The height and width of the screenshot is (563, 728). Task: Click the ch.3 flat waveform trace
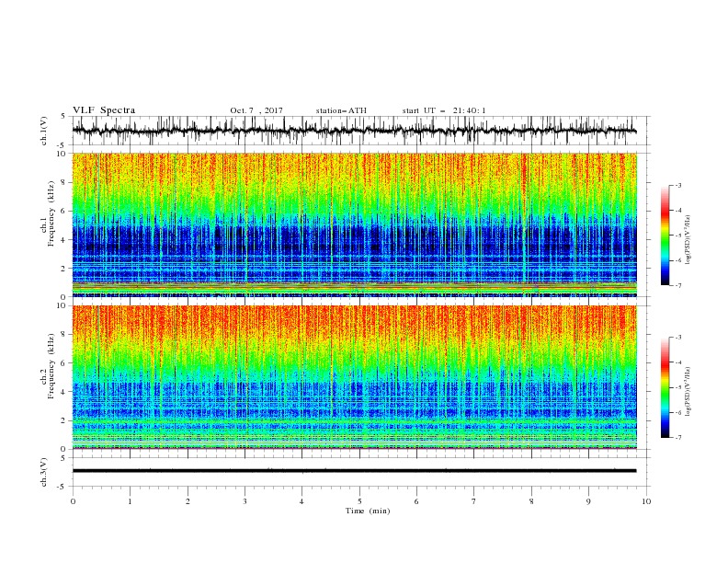point(354,471)
